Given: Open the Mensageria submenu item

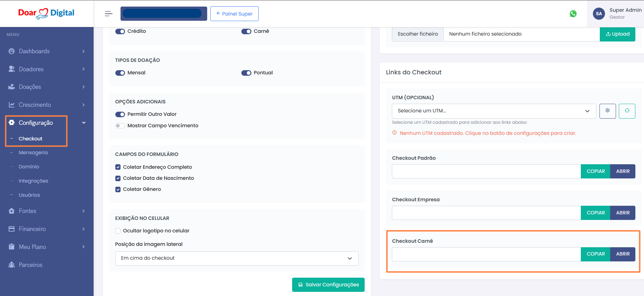Looking at the screenshot, I should 33,152.
